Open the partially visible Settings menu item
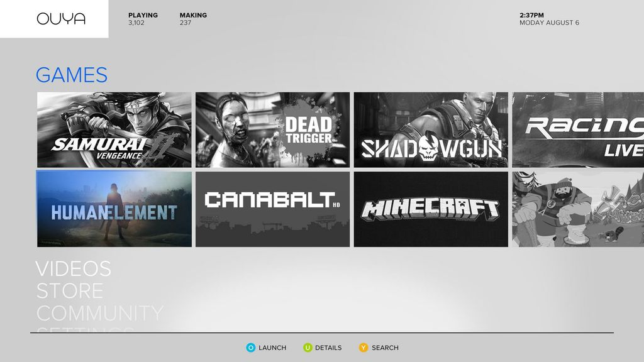Viewport: 644px width, 362px height. click(x=85, y=329)
